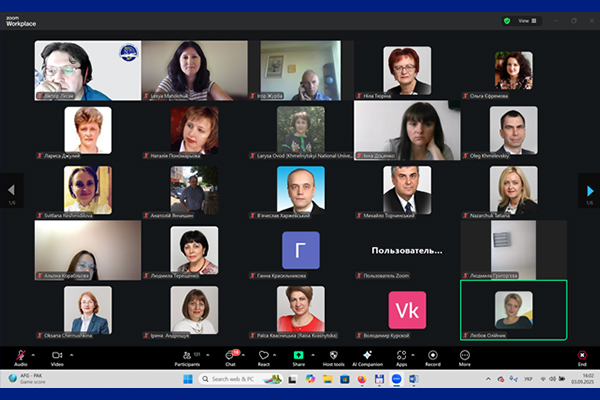Screen dimensions: 600x400
Task: Open the Apps menu
Action: pos(401,355)
